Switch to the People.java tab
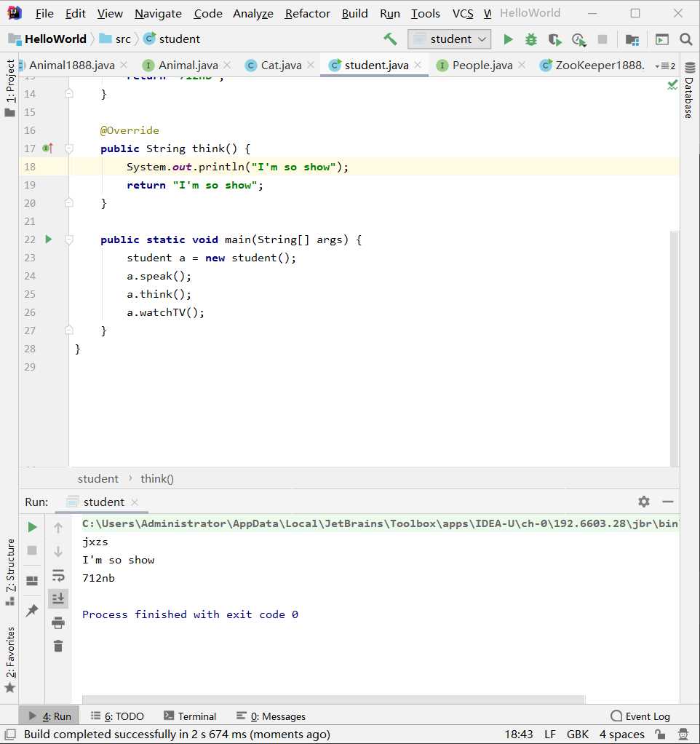The width and height of the screenshot is (700, 744). point(482,65)
